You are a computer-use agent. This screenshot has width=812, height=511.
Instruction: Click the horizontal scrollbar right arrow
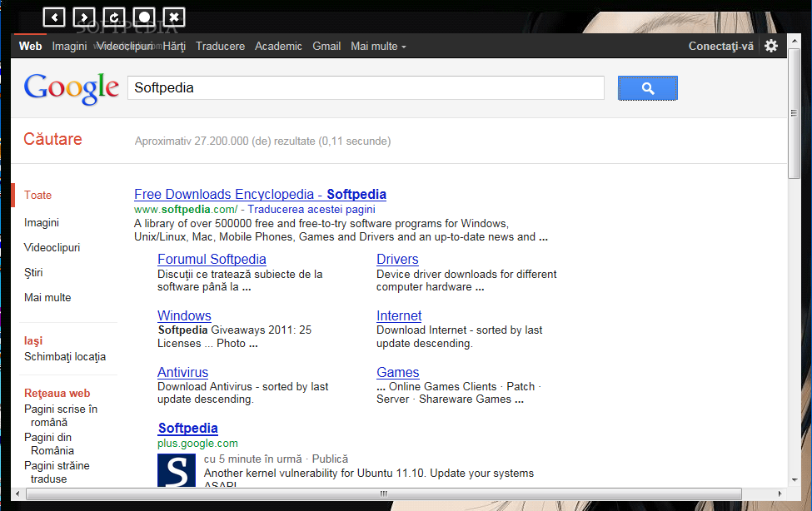(780, 494)
